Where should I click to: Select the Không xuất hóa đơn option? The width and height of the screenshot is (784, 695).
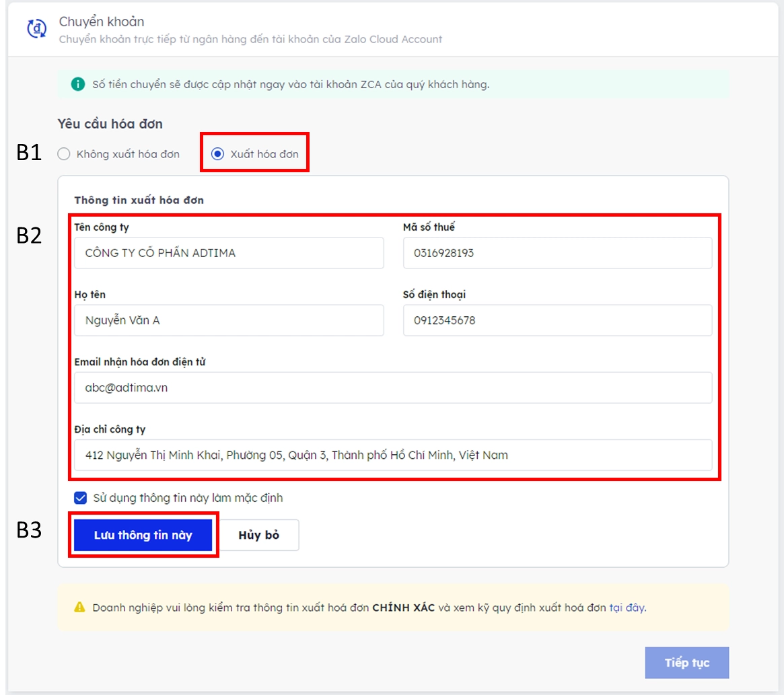tap(63, 154)
